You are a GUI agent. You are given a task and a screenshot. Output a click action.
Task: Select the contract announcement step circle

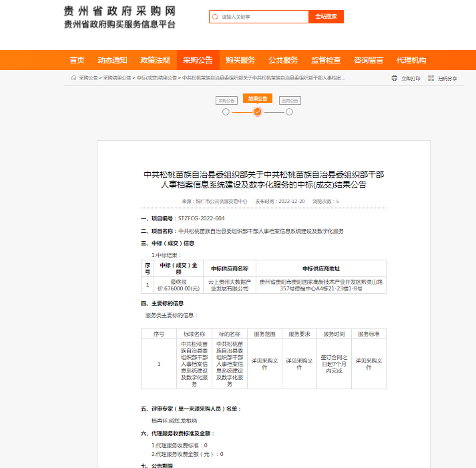(289, 112)
